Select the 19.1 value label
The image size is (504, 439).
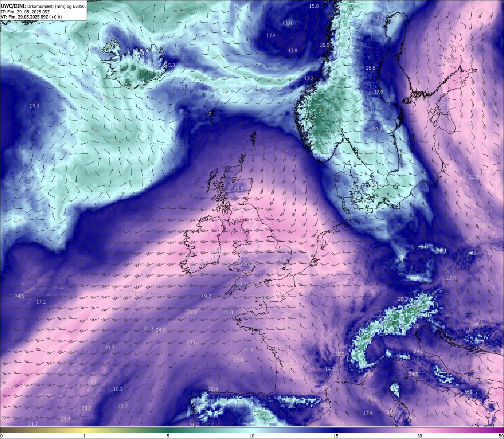click(241, 285)
